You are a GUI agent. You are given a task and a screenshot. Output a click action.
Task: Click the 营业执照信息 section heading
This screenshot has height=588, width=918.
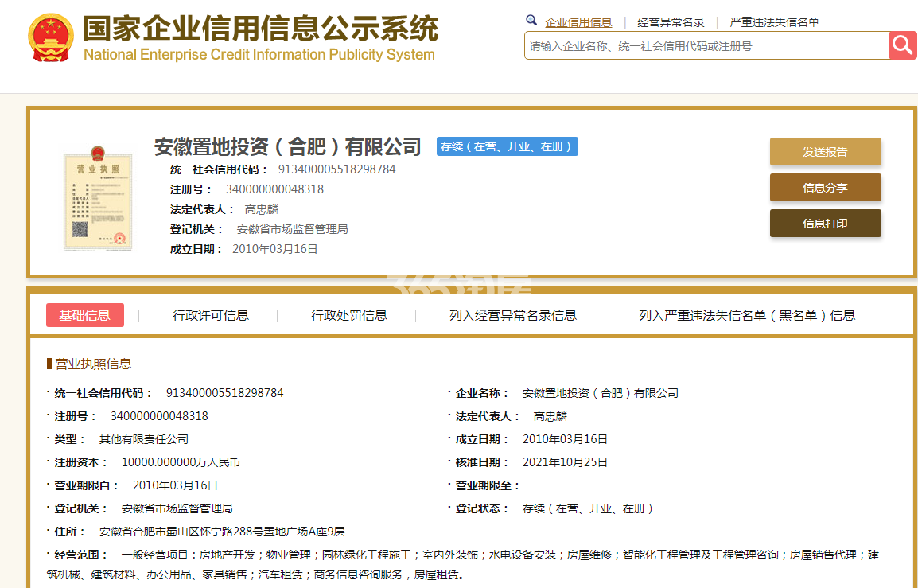click(x=93, y=364)
